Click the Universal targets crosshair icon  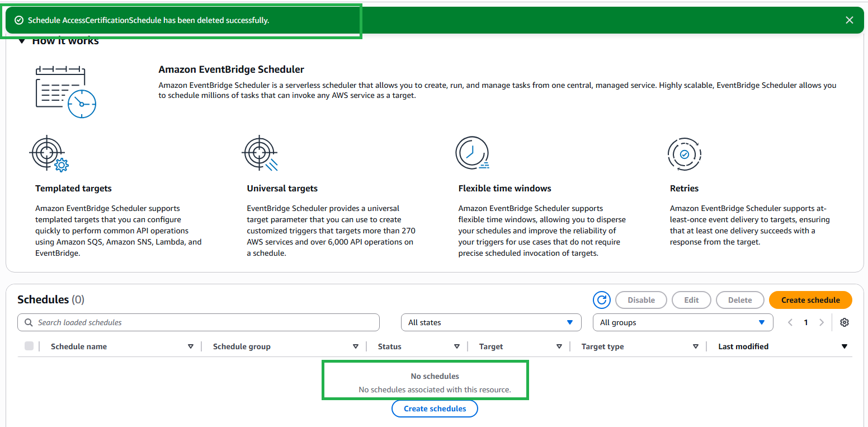tap(260, 153)
